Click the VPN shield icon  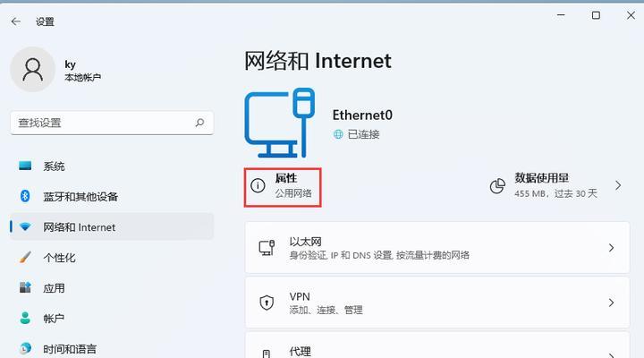click(x=267, y=303)
